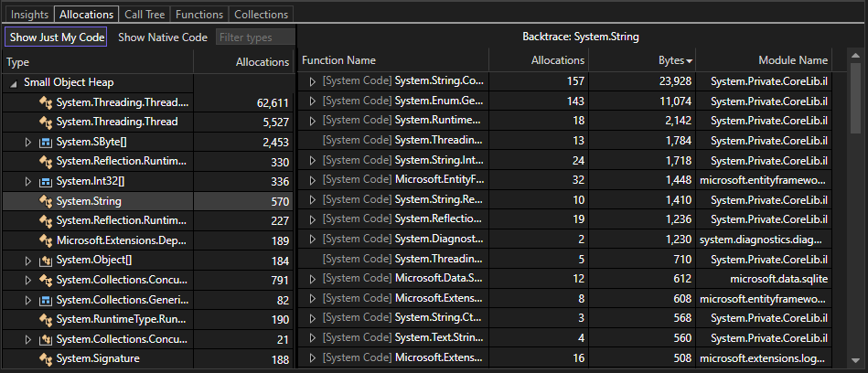868x373 pixels.
Task: Click the System.SByte[] array type icon
Action: (45, 142)
